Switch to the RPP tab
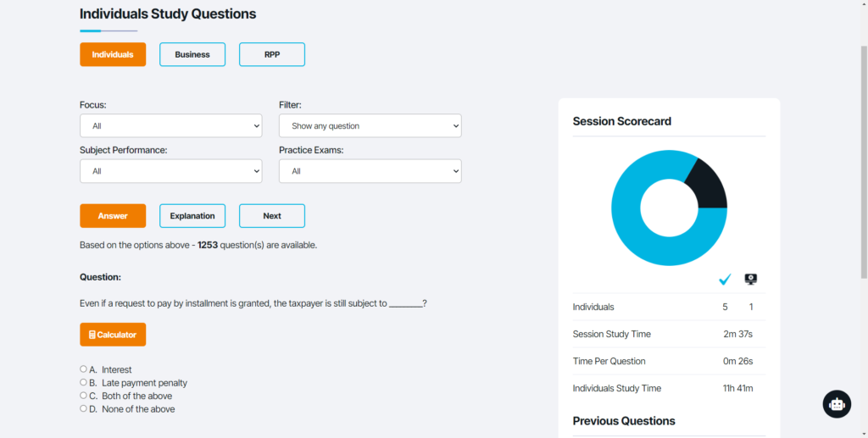The height and width of the screenshot is (438, 868). (272, 54)
